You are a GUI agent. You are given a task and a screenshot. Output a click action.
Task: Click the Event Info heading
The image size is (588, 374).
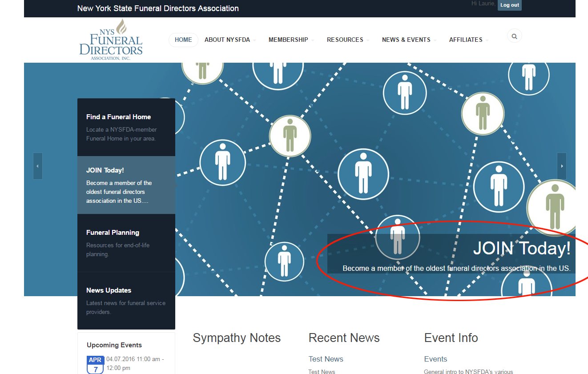(x=451, y=338)
